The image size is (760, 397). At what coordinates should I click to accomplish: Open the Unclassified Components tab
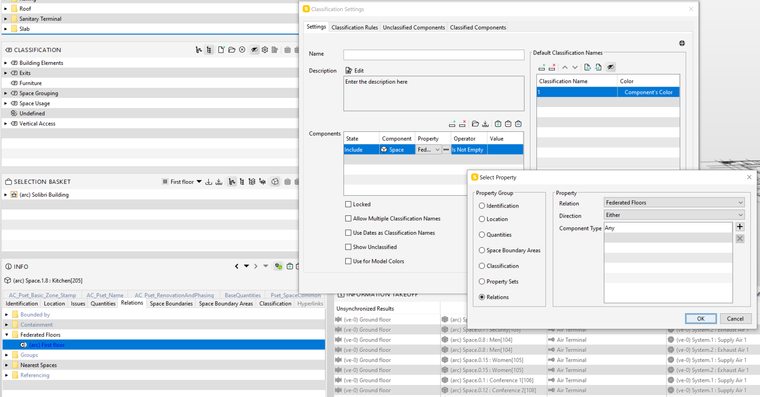413,28
